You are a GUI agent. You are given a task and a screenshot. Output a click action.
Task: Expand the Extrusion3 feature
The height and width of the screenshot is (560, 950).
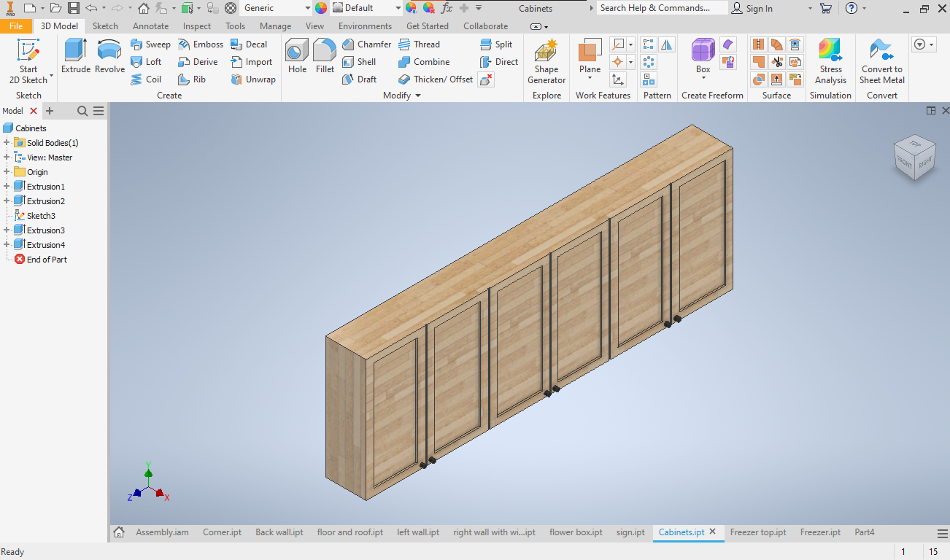[x=7, y=230]
